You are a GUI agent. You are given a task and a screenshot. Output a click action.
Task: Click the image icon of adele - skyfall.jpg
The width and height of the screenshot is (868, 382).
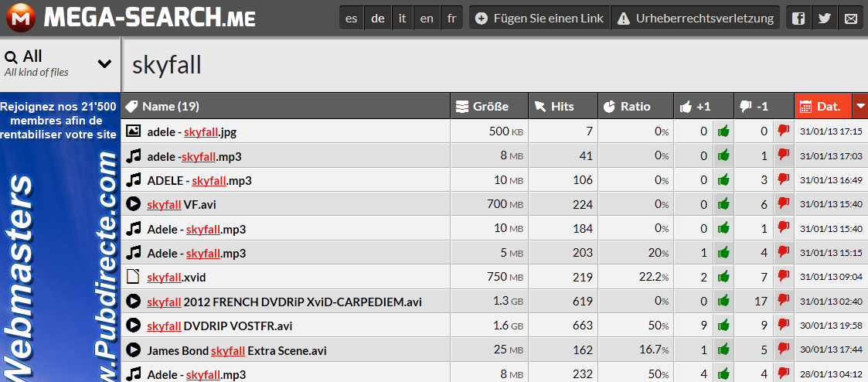133,131
